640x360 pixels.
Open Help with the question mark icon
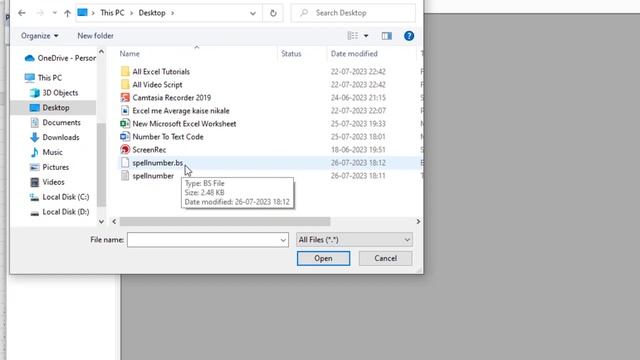(x=409, y=36)
